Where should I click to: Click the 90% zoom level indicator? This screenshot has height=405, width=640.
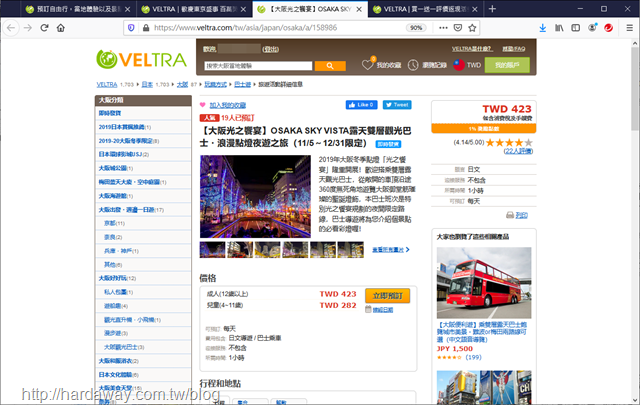pyautogui.click(x=416, y=28)
